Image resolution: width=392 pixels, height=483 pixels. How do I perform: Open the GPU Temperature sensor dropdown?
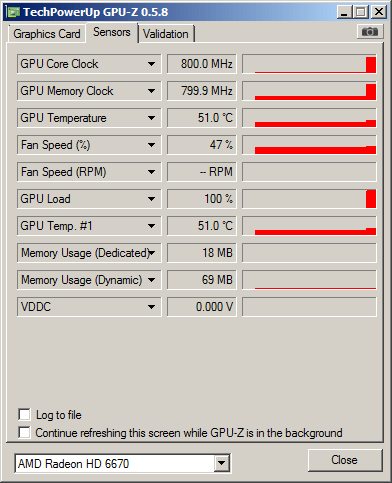[x=151, y=118]
